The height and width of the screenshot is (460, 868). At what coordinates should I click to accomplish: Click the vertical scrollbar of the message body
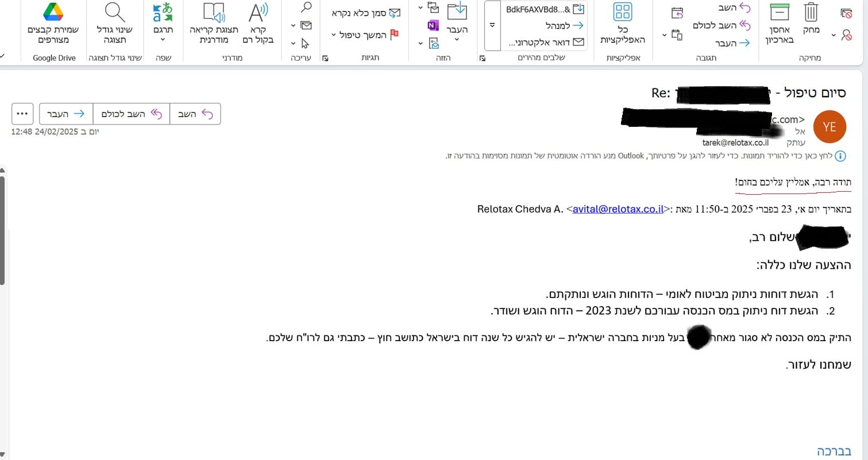pyautogui.click(x=2, y=230)
